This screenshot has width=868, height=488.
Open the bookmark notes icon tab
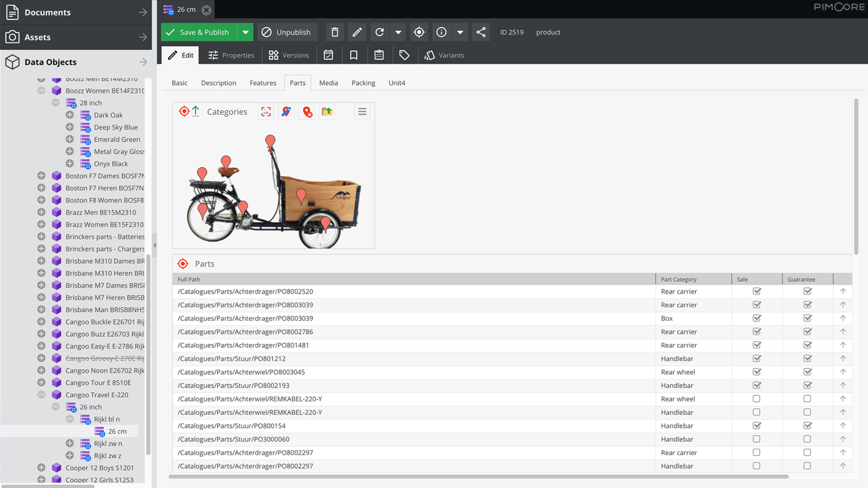tap(354, 55)
